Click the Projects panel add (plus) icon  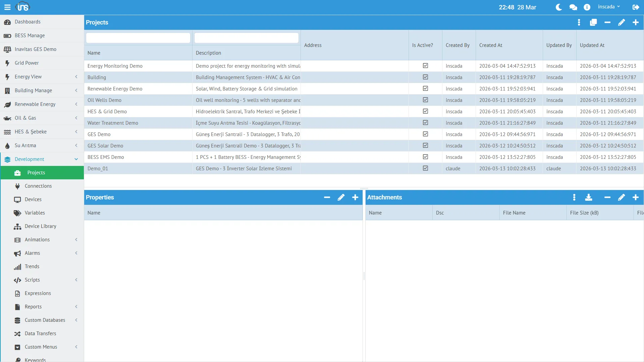coord(635,22)
